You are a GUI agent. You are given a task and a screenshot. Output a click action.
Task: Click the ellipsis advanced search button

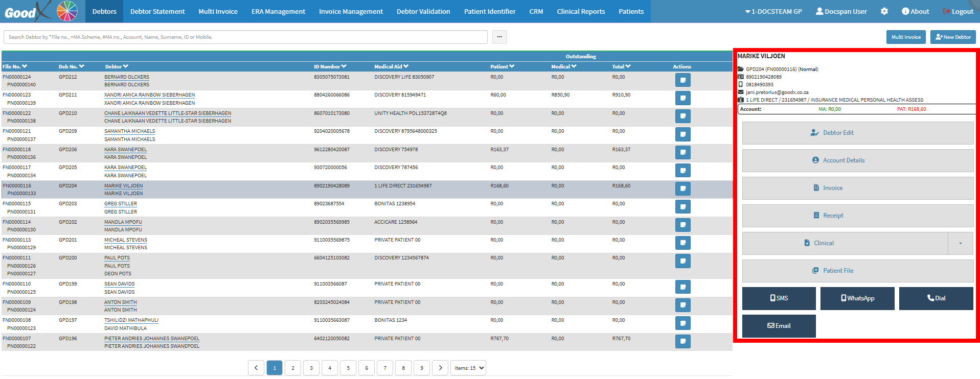click(x=499, y=37)
